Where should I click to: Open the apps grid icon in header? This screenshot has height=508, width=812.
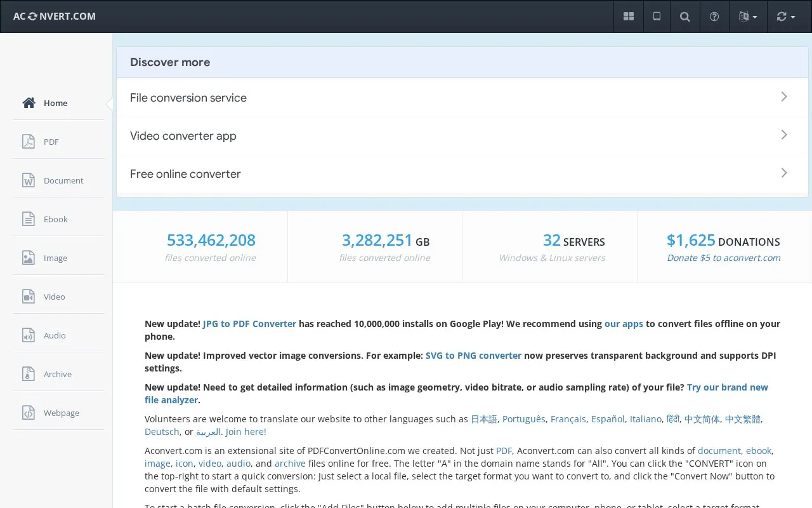coord(629,17)
